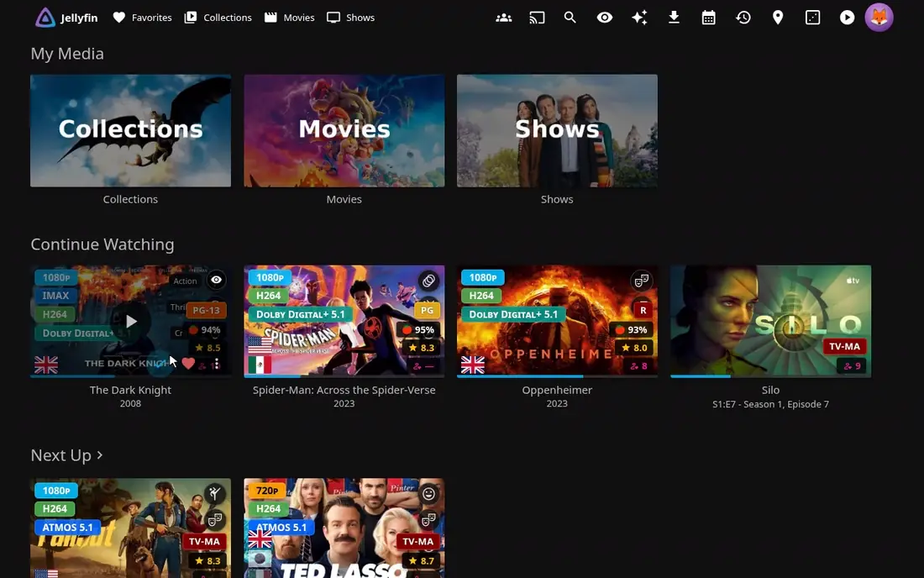924x578 pixels.
Task: Open SyncPlay group icon in header
Action: pos(504,18)
